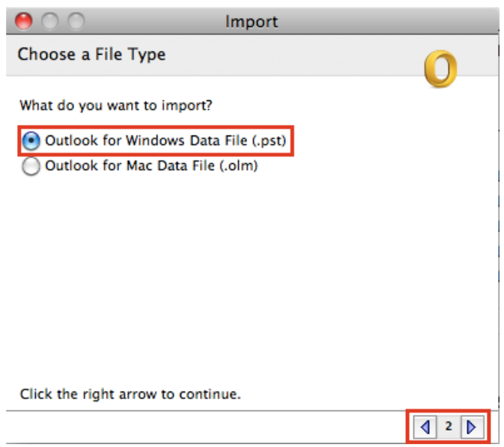Click the grayed-out zoom window button
The width and height of the screenshot is (504, 447).
click(76, 21)
